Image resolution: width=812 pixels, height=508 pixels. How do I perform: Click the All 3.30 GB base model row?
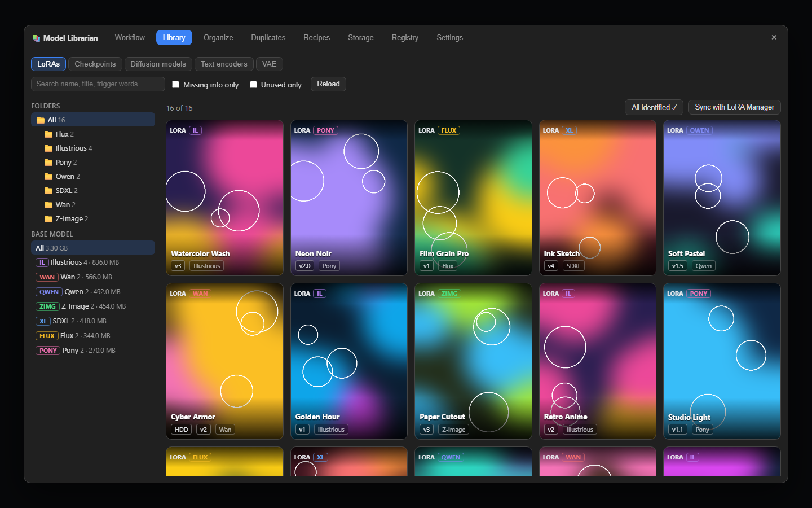[93, 248]
